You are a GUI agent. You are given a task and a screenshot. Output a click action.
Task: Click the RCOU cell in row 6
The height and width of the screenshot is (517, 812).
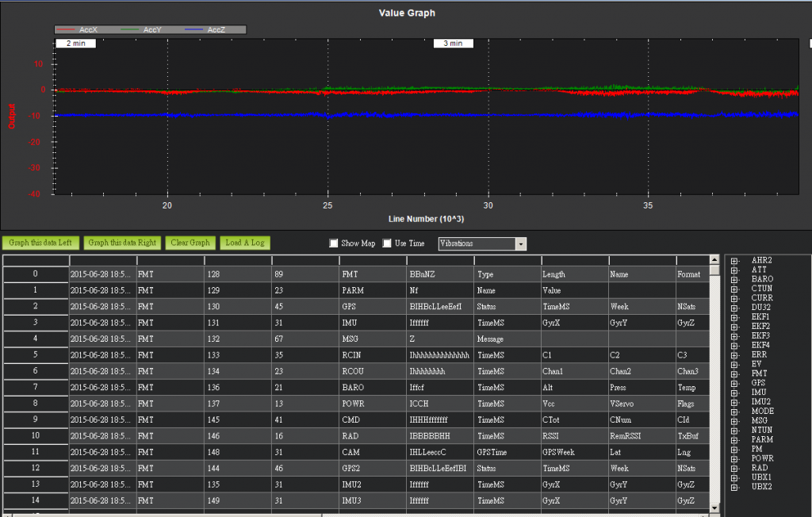coord(373,371)
